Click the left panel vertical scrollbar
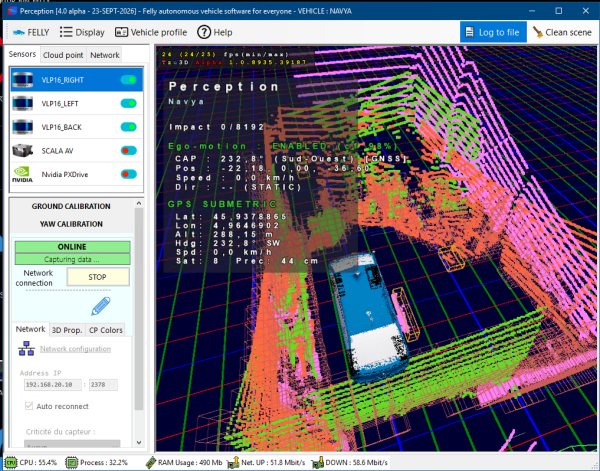The width and height of the screenshot is (600, 471). tap(139, 309)
